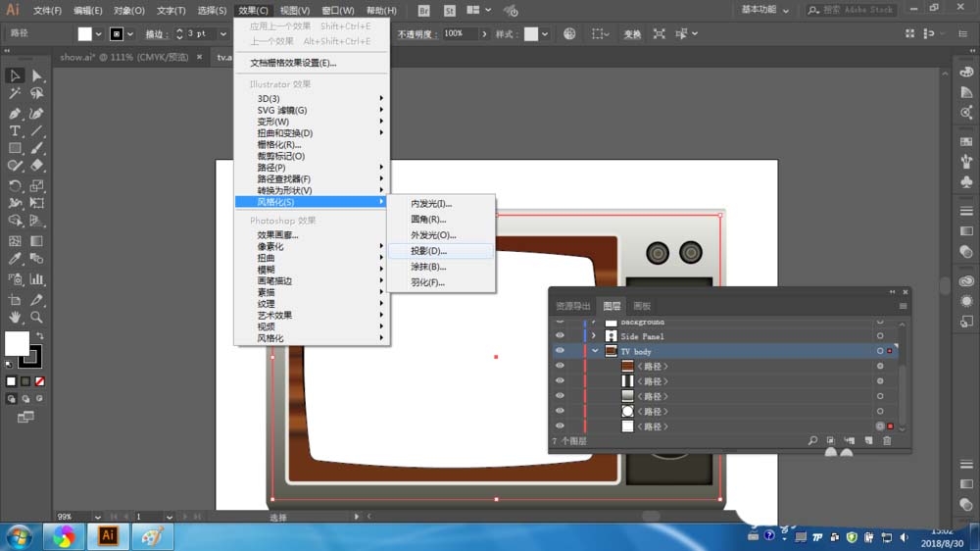
Task: Hide the last path sublayer
Action: 560,426
